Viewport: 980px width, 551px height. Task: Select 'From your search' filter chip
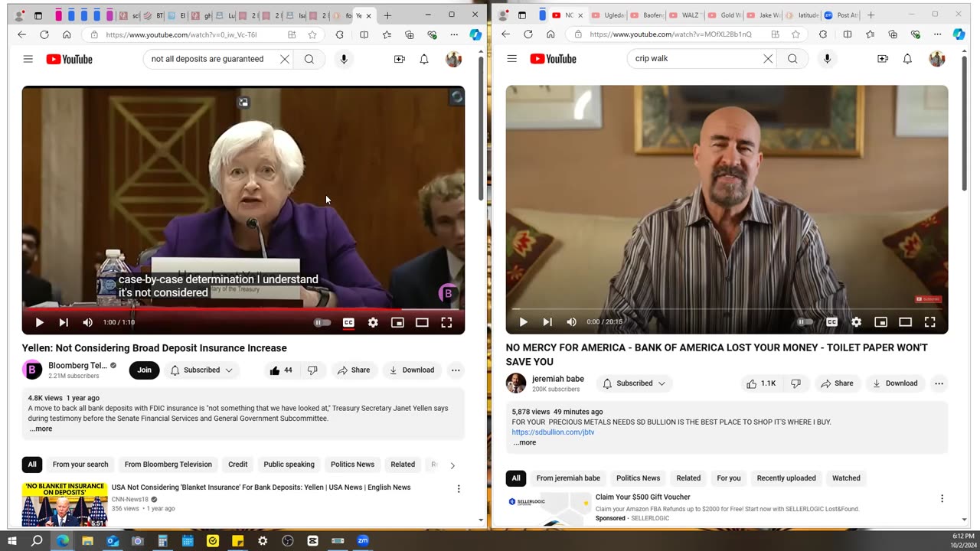80,465
